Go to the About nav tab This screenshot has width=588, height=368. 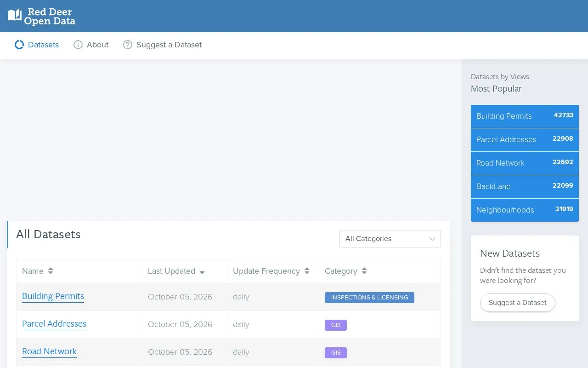coord(91,45)
